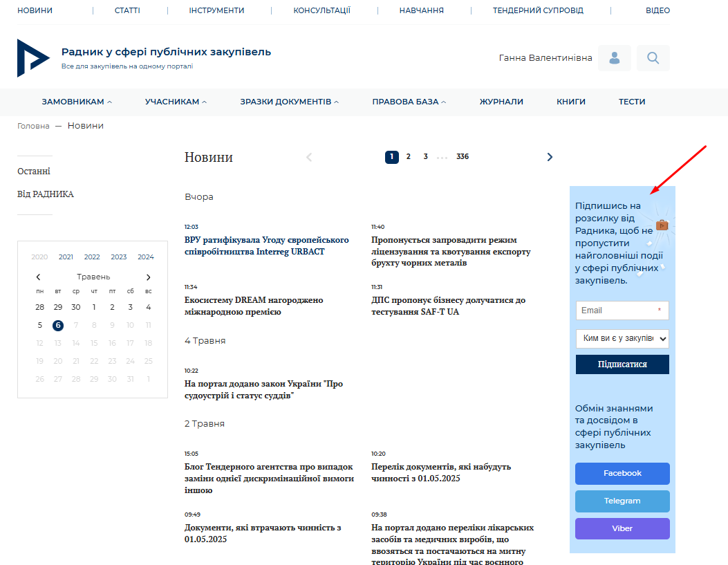
Task: Open the ЖУРНАЛИ section
Action: (x=501, y=102)
